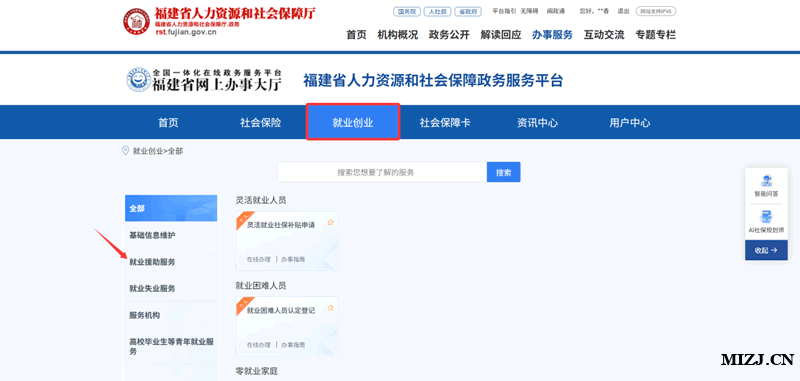Image resolution: width=800 pixels, height=381 pixels.
Task: Select 全部 in the left category list
Action: [171, 208]
